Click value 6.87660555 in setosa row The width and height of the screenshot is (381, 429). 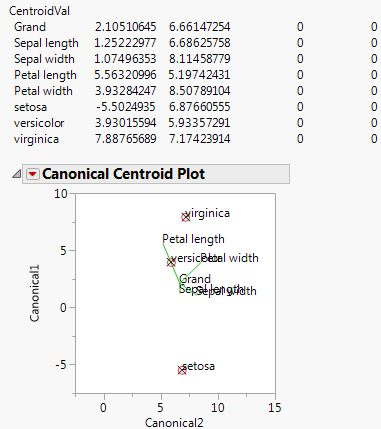tap(199, 107)
